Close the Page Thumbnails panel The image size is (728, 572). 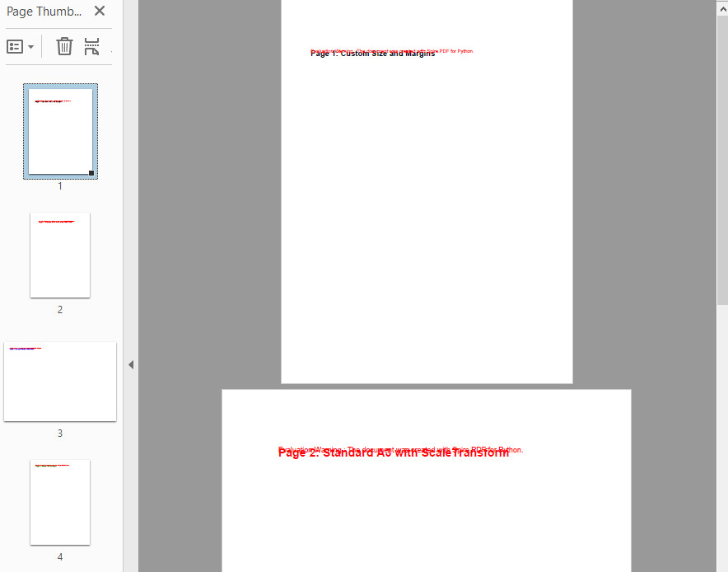click(100, 11)
